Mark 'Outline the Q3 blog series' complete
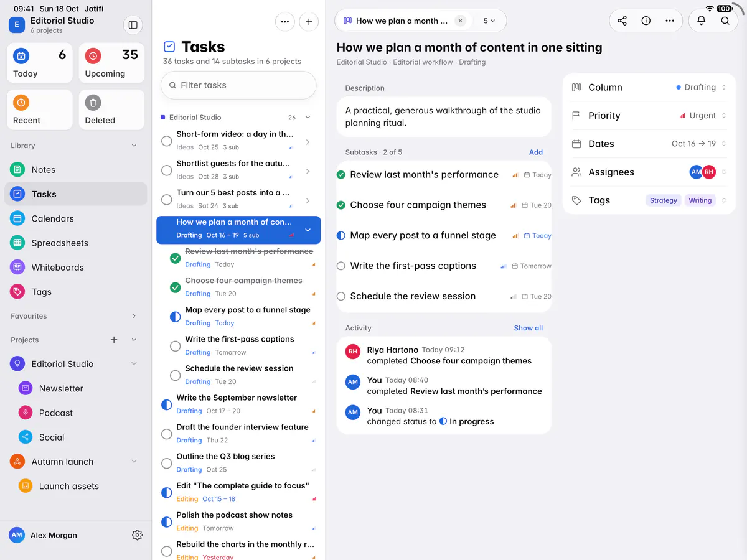This screenshot has width=747, height=560. [x=166, y=463]
